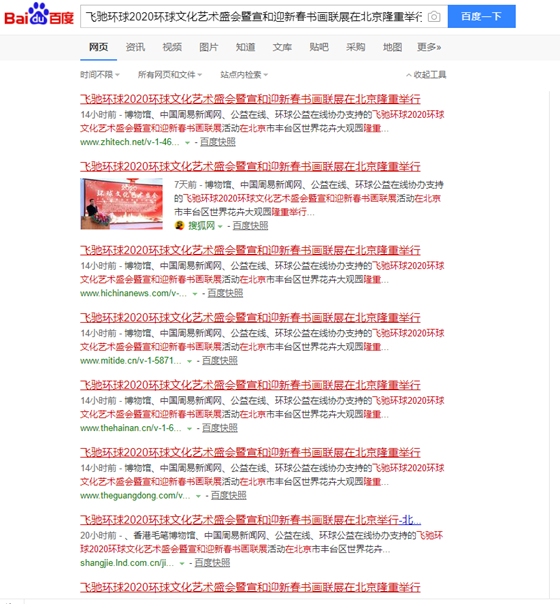Open 百度快照 for zhitech.net result
Image resolution: width=560 pixels, height=604 pixels.
click(x=218, y=142)
